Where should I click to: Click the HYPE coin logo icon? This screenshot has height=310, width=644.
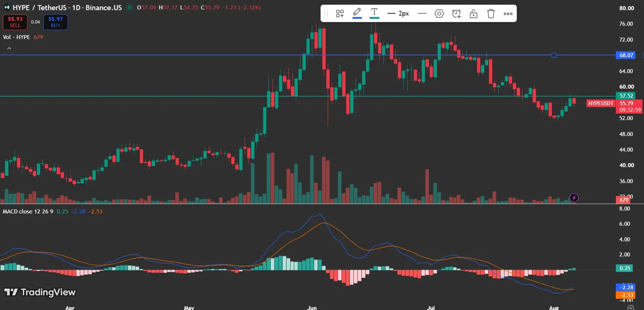coord(7,7)
